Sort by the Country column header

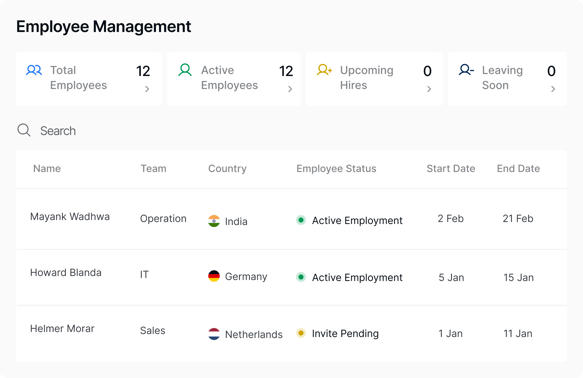pyautogui.click(x=227, y=168)
